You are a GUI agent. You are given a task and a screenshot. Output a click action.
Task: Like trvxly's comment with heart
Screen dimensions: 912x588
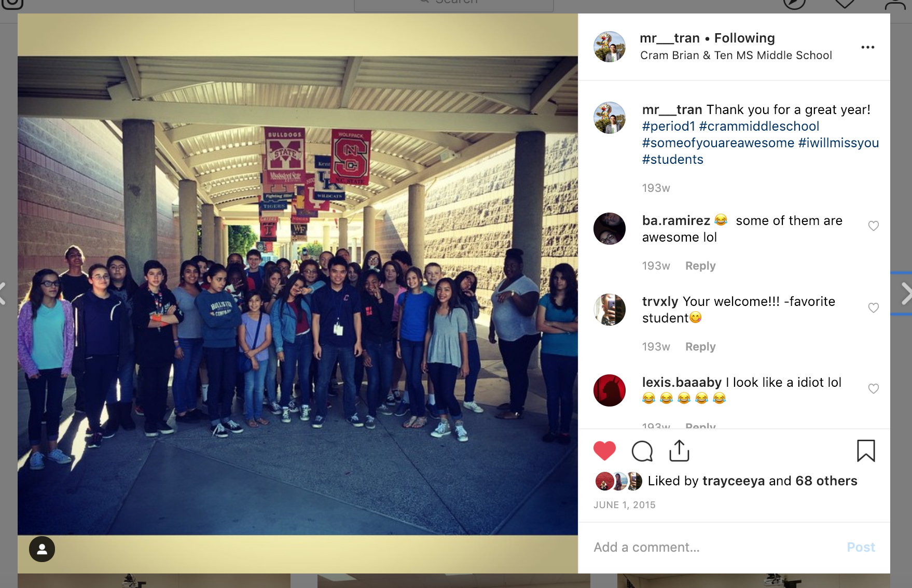coord(874,307)
